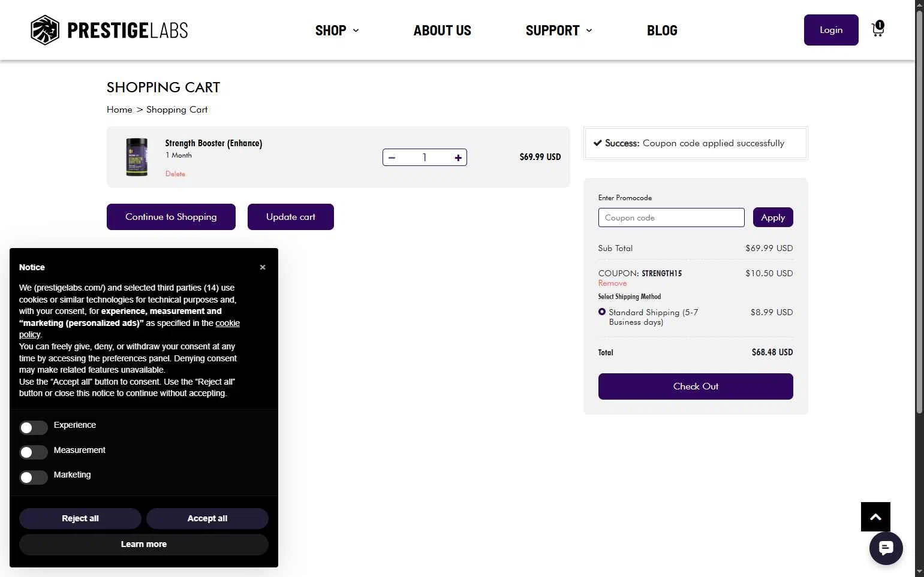924x577 pixels.
Task: Open the BLOG page
Action: (662, 31)
